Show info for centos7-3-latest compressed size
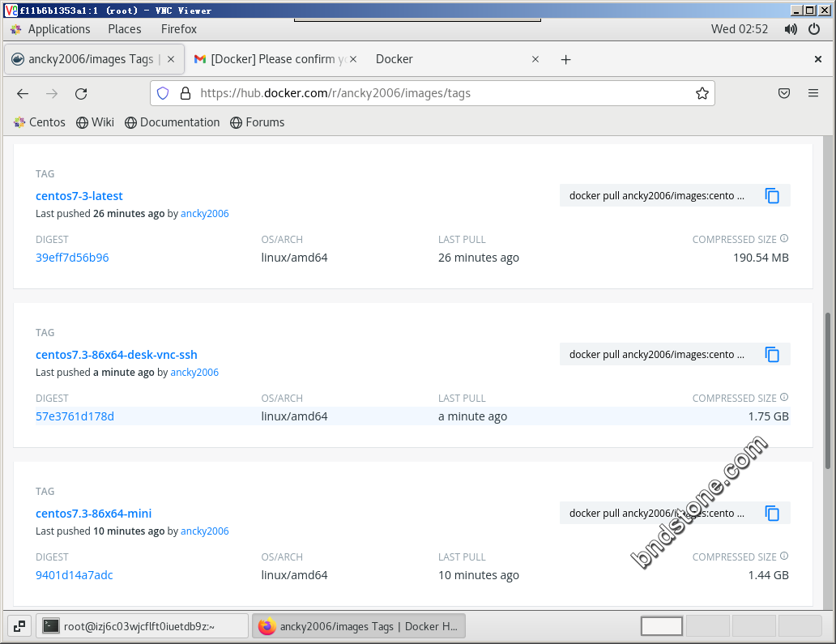The image size is (836, 644). point(784,238)
